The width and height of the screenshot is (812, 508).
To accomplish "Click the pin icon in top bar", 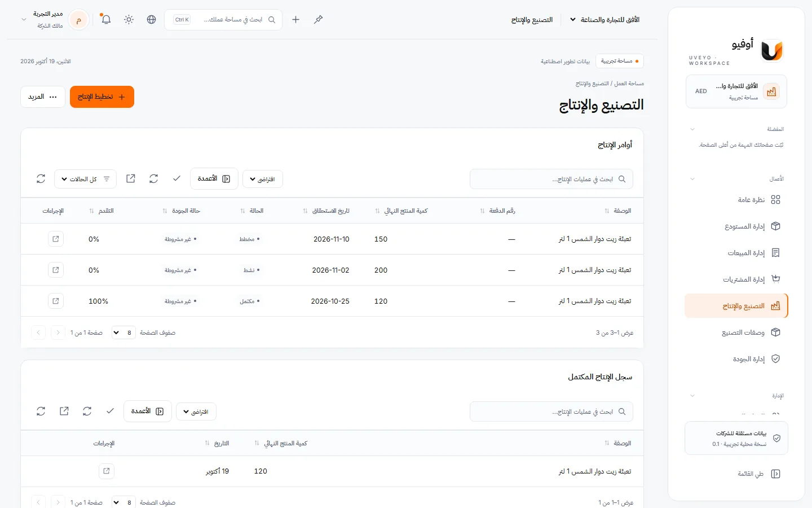I will click(319, 20).
